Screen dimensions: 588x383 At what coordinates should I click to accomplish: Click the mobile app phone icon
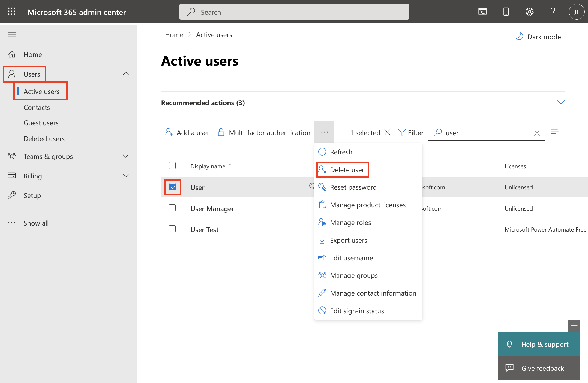pyautogui.click(x=506, y=12)
